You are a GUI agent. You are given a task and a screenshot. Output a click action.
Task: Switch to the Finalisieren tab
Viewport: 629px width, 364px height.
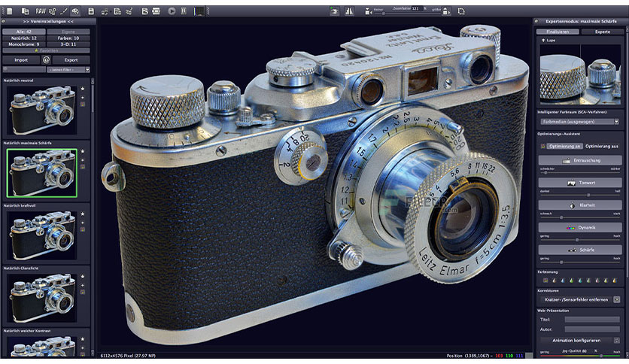558,32
